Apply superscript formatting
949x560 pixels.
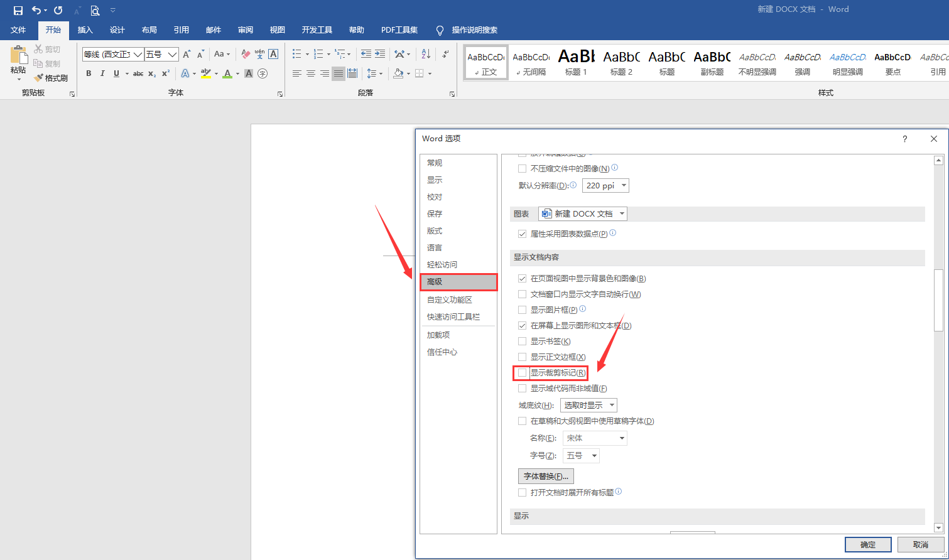coord(166,73)
